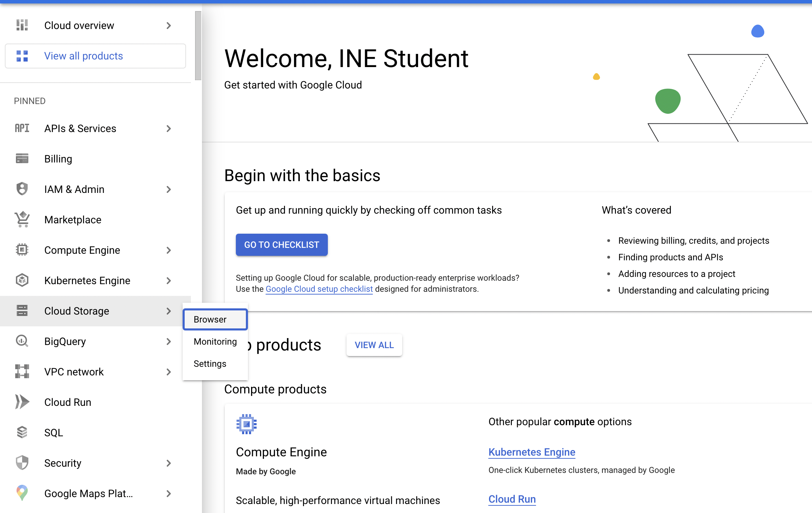The image size is (812, 513).
Task: Select the SQL stacked-layers icon
Action: (x=21, y=432)
